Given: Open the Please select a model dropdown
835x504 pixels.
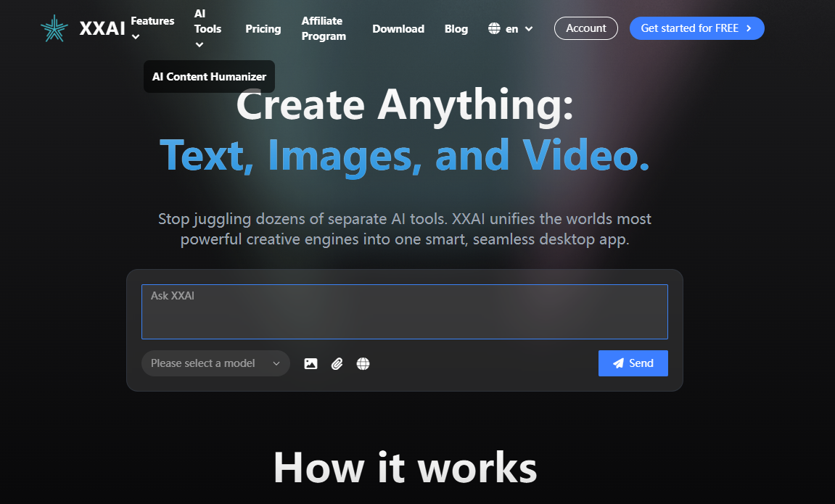Looking at the screenshot, I should click(x=215, y=363).
